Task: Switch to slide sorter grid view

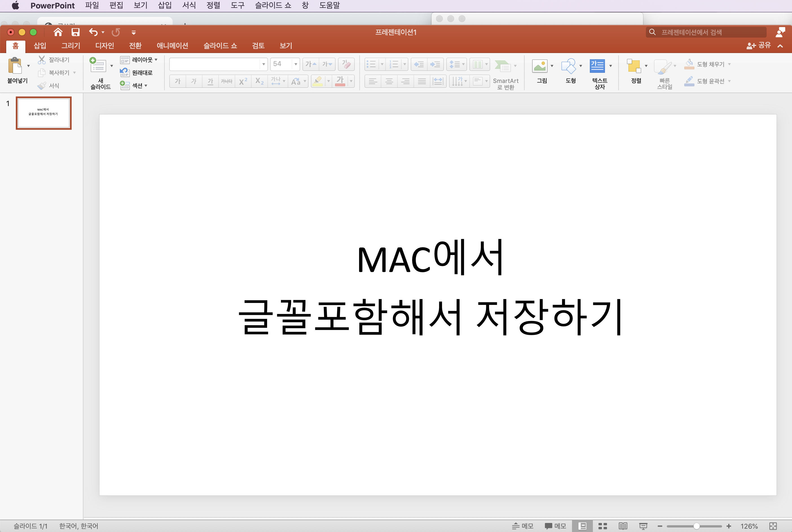Action: click(x=602, y=526)
